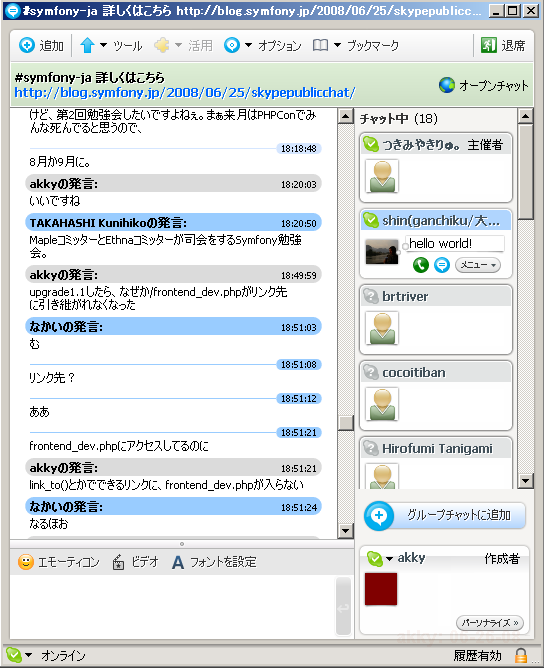
Task: Click the フォントを設定 label
Action: [x=223, y=562]
